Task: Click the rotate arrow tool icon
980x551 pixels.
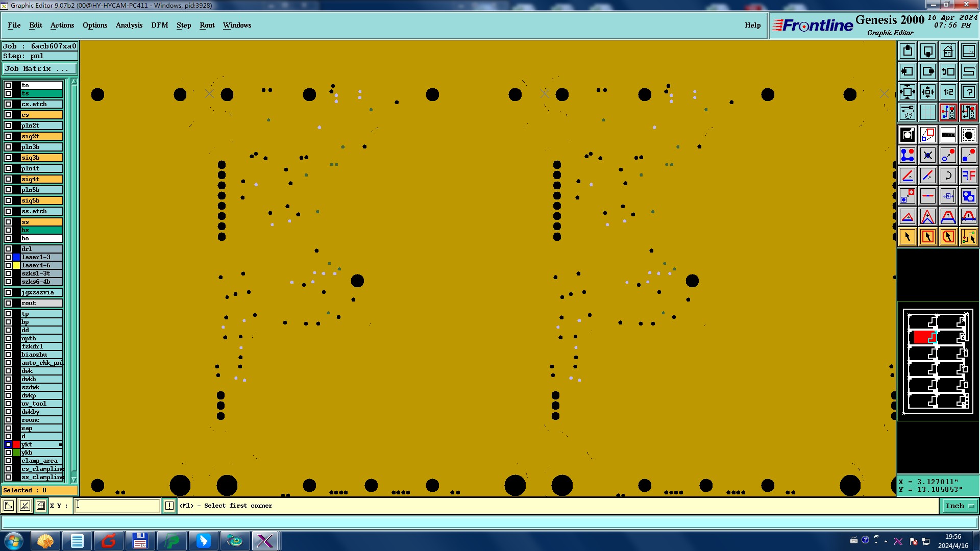Action: click(948, 176)
